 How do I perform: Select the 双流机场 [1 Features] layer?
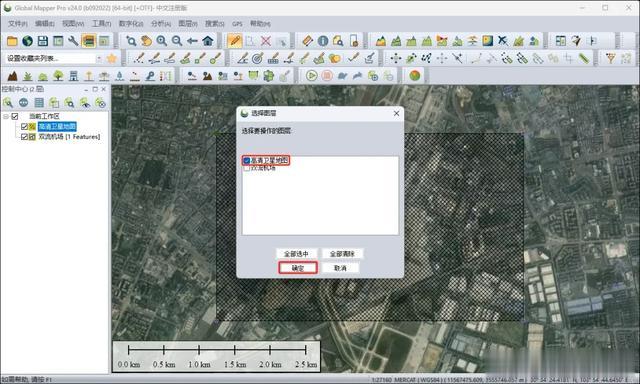[x=69, y=137]
